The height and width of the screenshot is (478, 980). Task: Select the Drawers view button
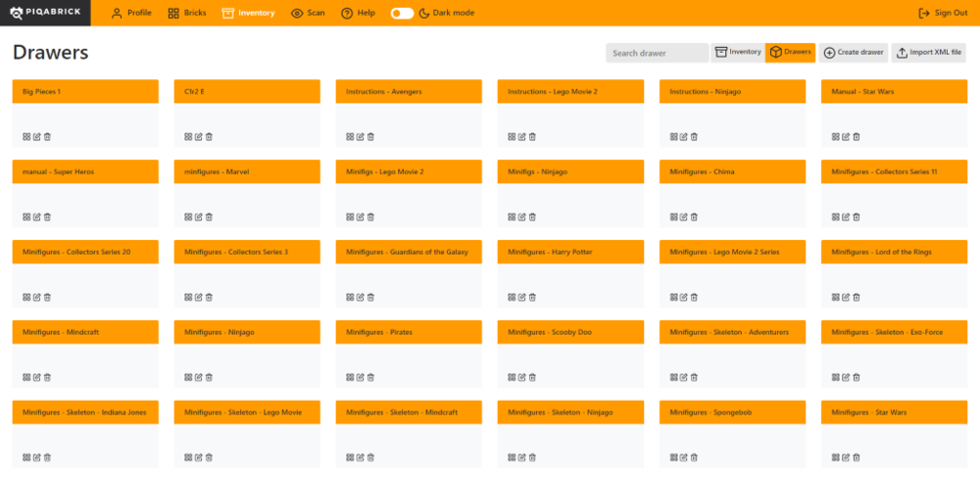click(x=791, y=53)
